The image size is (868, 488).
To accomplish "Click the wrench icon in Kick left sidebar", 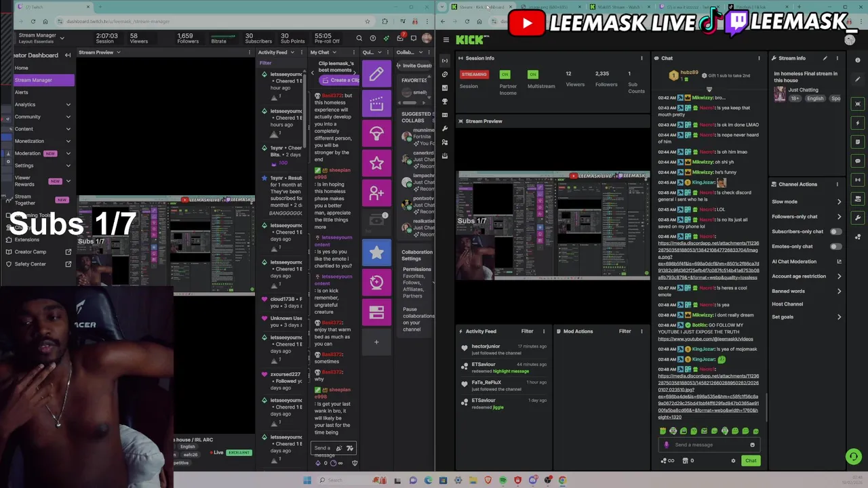I will click(445, 129).
